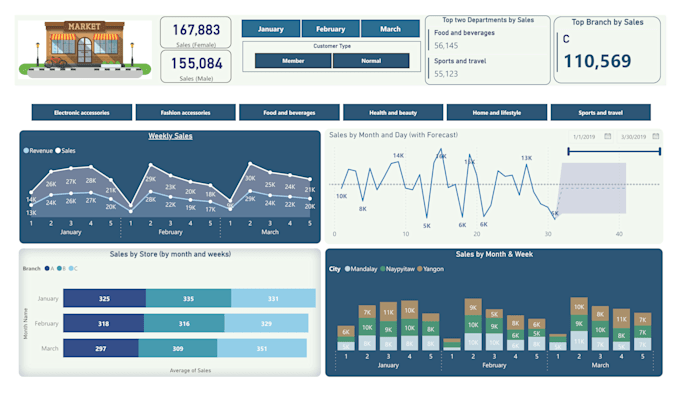Select February branch B bar labeled 316
This screenshot has height=395, width=680.
tap(184, 323)
